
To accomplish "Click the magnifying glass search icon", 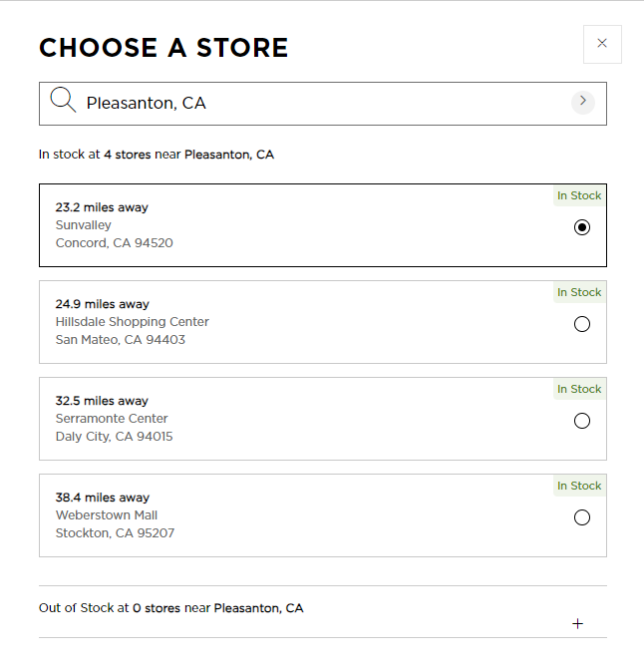I will pyautogui.click(x=63, y=101).
